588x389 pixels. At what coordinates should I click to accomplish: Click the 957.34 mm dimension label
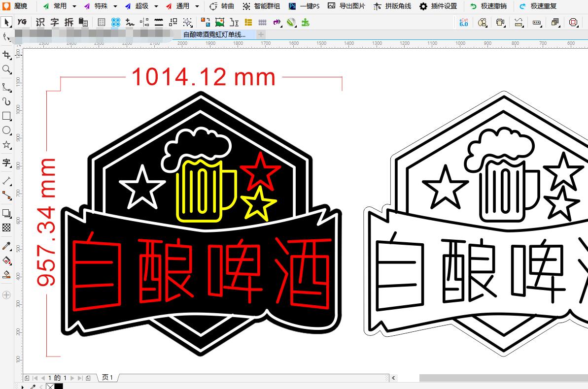coord(46,222)
